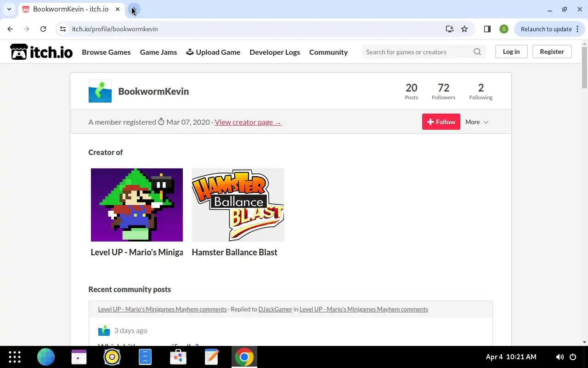Click the page vertical scrollbar
The height and width of the screenshot is (368, 588).
584,67
